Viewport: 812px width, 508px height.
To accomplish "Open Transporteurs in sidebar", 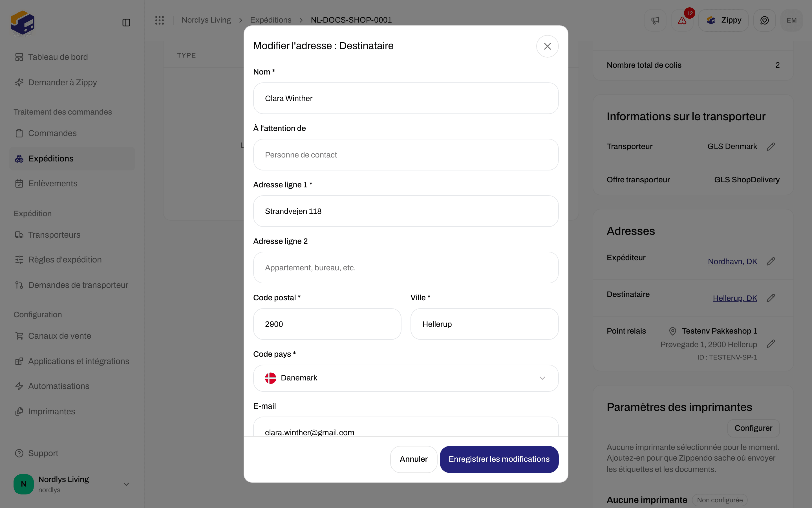I will click(x=72, y=235).
